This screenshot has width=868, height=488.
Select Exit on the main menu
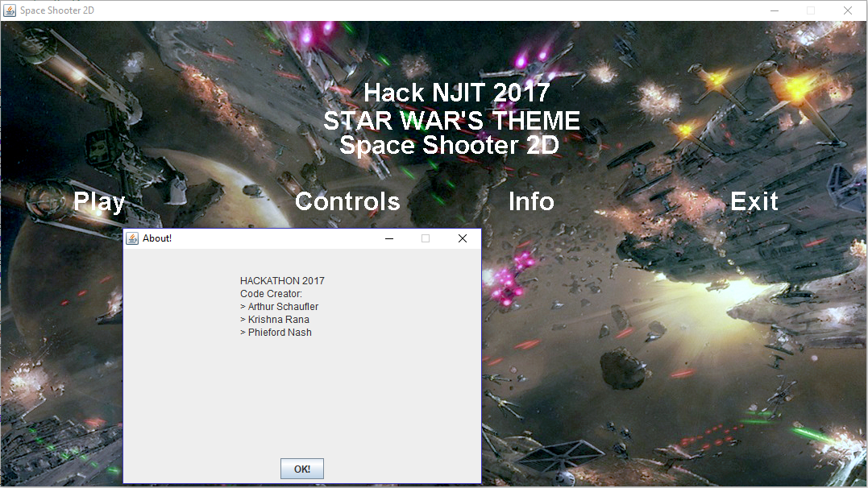click(x=754, y=201)
